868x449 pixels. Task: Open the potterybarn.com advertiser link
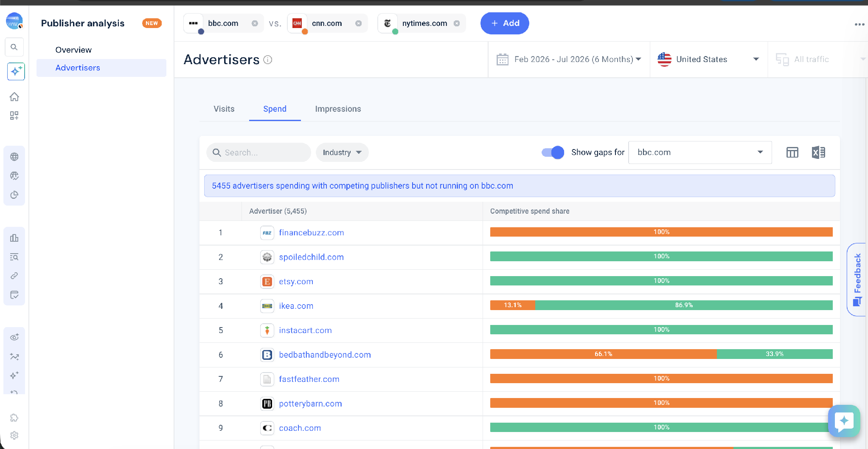coord(311,404)
